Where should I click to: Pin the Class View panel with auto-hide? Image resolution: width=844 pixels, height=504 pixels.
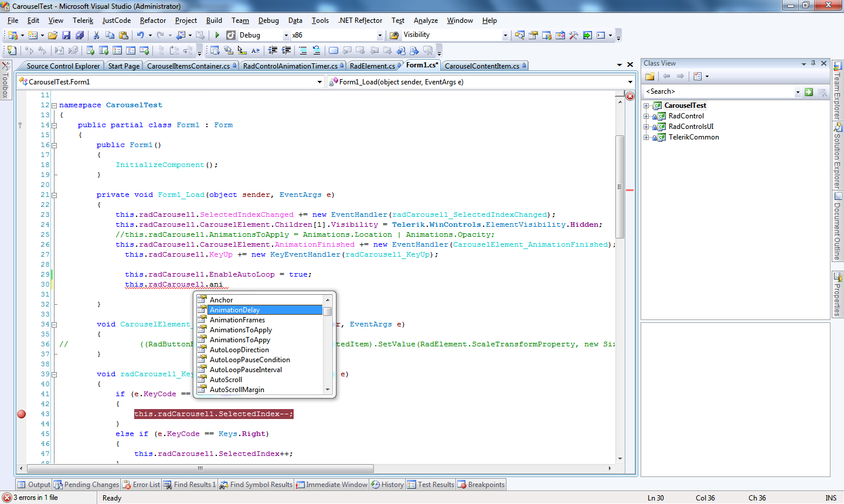coord(814,63)
